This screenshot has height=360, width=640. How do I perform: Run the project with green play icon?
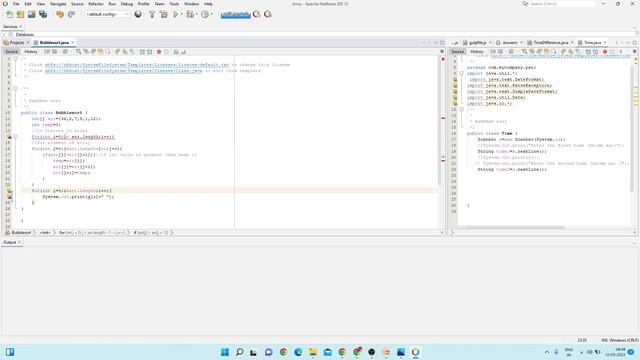[176, 14]
